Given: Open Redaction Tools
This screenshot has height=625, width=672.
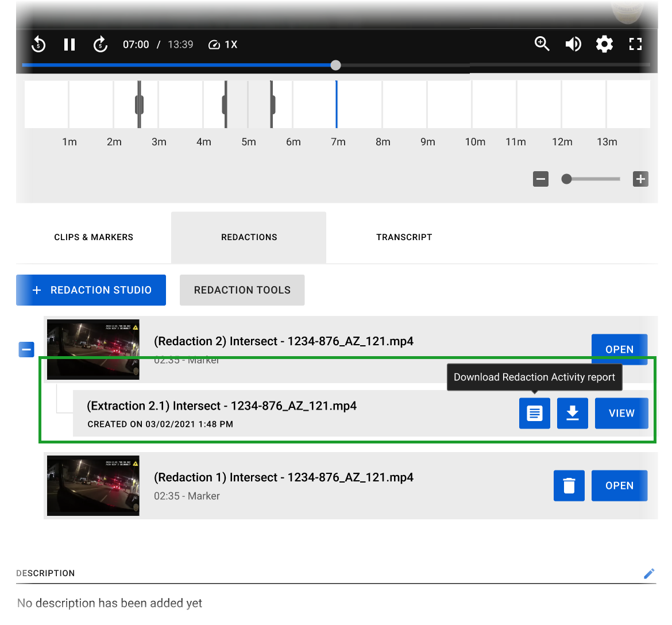Looking at the screenshot, I should click(x=242, y=290).
